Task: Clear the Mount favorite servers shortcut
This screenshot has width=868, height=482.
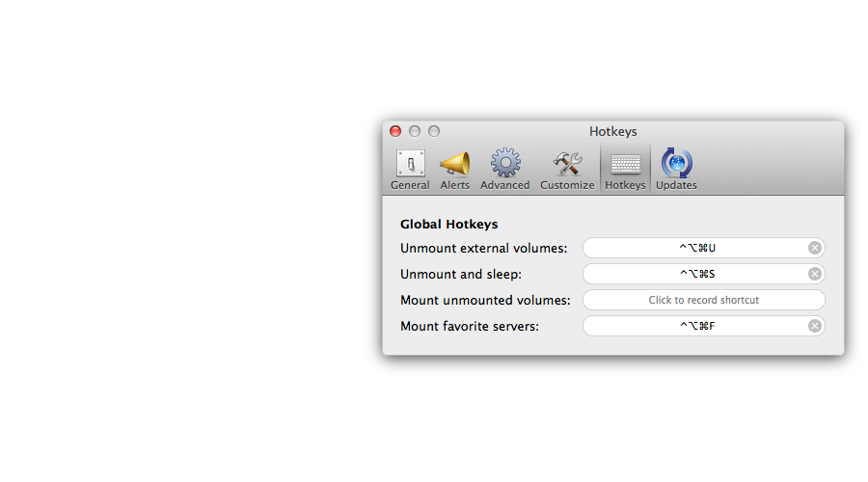Action: click(x=815, y=327)
